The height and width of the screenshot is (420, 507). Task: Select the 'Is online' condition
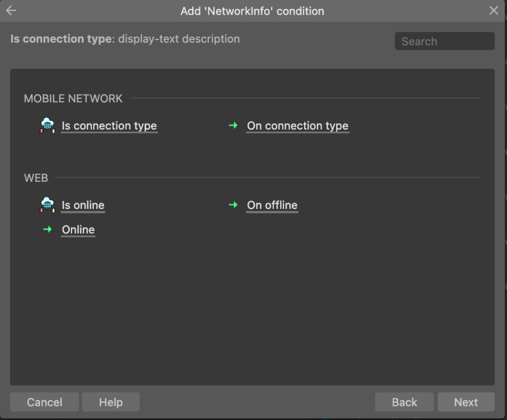point(83,205)
